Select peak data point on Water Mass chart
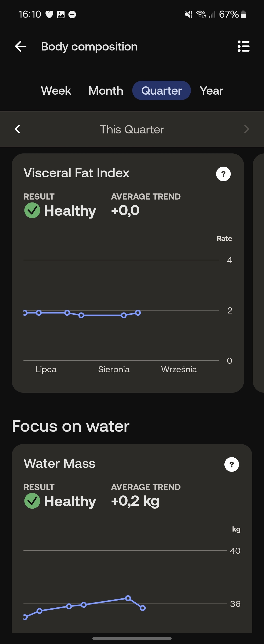The image size is (264, 644). tap(128, 598)
